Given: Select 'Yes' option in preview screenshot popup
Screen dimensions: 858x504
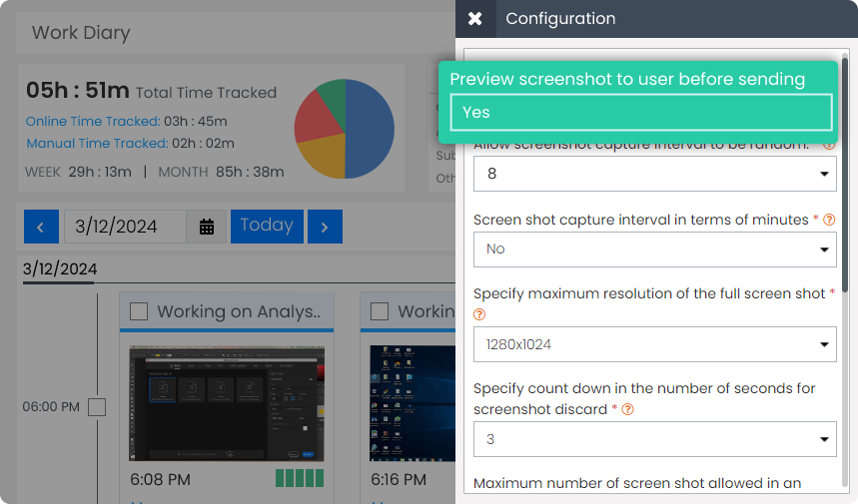Looking at the screenshot, I should click(x=640, y=113).
